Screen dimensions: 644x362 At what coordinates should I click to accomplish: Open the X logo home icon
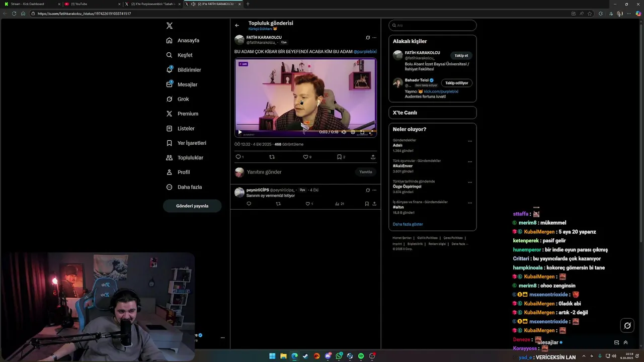(170, 26)
